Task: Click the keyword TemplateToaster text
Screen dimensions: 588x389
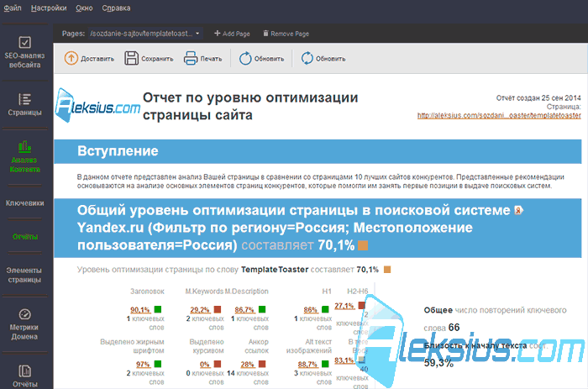Action: (275, 270)
